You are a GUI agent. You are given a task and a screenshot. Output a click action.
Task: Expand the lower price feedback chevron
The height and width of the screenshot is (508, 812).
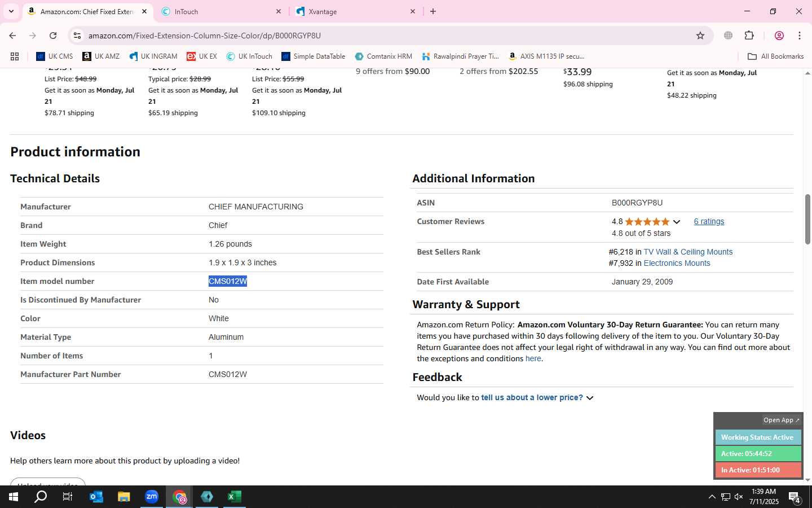pos(590,398)
